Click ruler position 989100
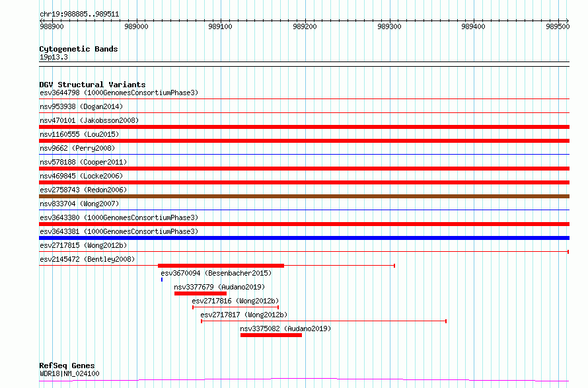Image resolution: width=588 pixels, height=388 pixels. tap(221, 26)
